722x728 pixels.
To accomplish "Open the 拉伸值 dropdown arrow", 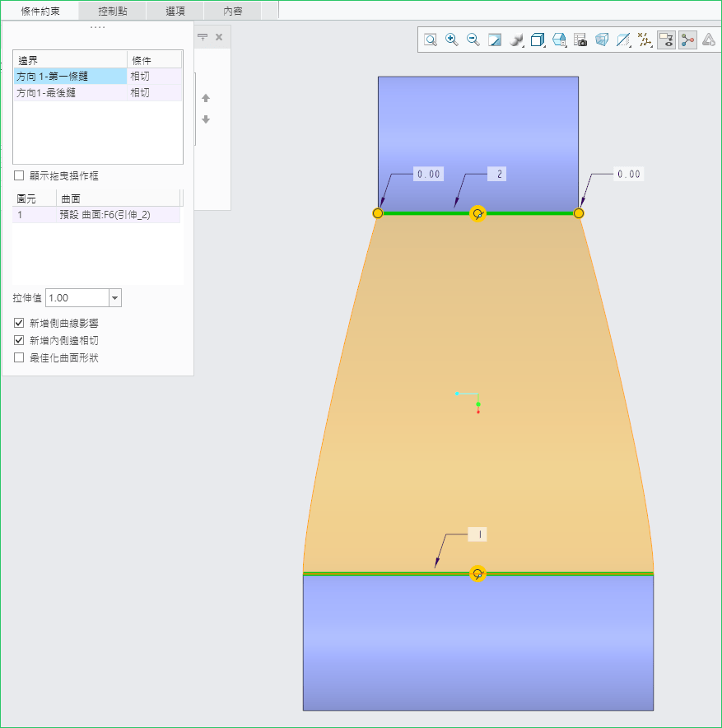I will (114, 298).
